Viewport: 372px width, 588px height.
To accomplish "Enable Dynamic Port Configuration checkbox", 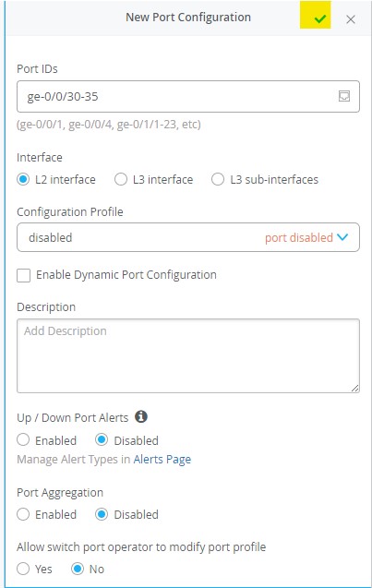I will (x=24, y=275).
